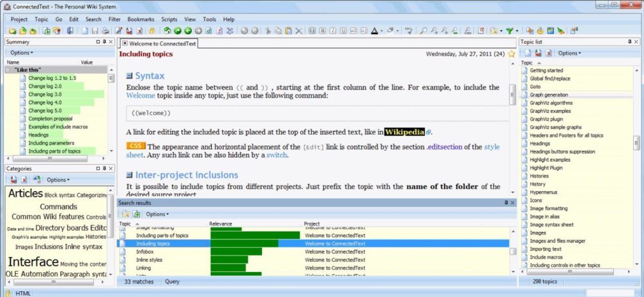Open the Options dropdown in Summary panel
The width and height of the screenshot is (644, 297).
(21, 52)
